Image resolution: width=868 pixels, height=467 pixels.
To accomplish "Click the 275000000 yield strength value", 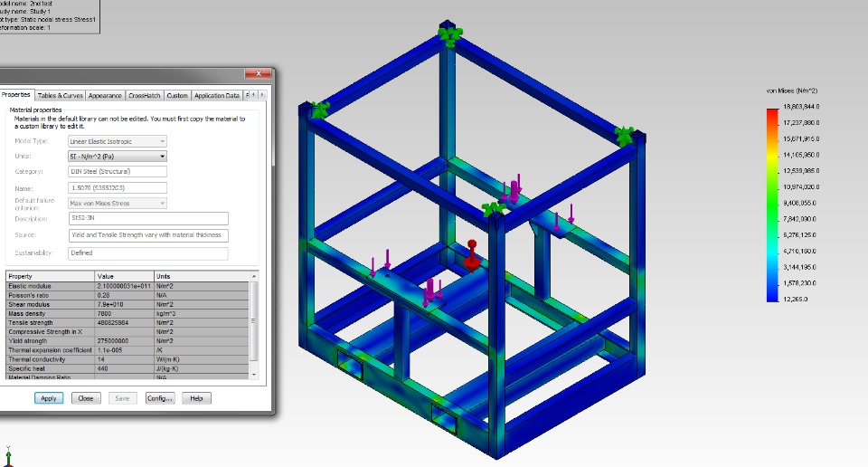I will (113, 341).
